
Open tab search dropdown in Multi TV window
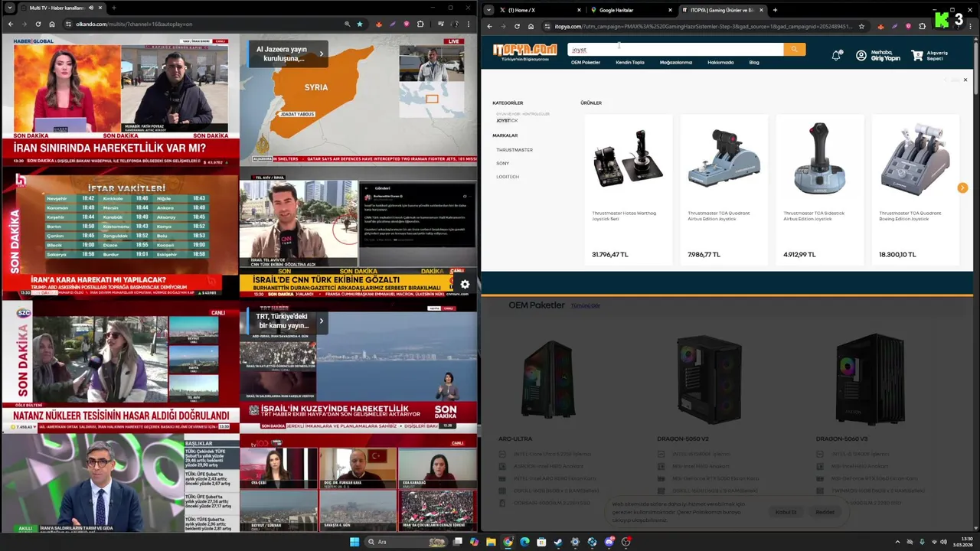pos(8,8)
